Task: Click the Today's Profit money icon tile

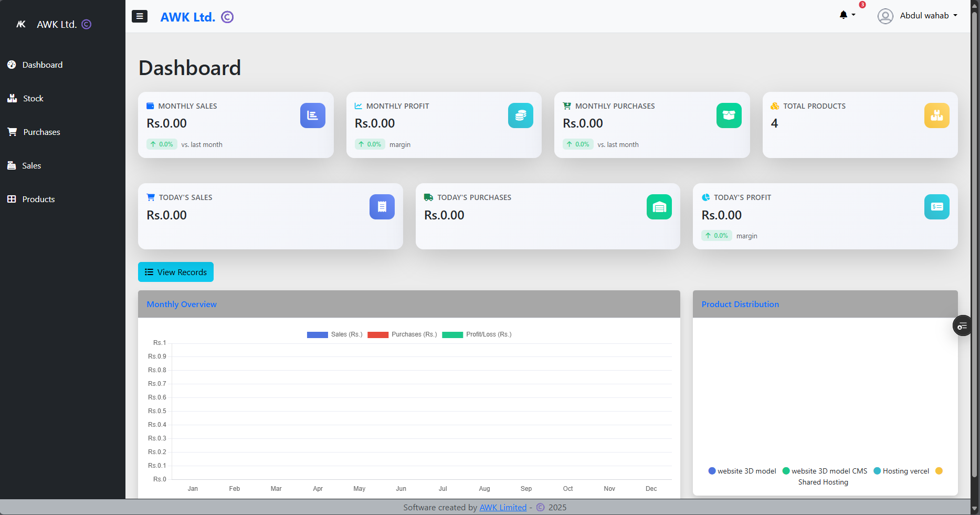Action: [937, 207]
